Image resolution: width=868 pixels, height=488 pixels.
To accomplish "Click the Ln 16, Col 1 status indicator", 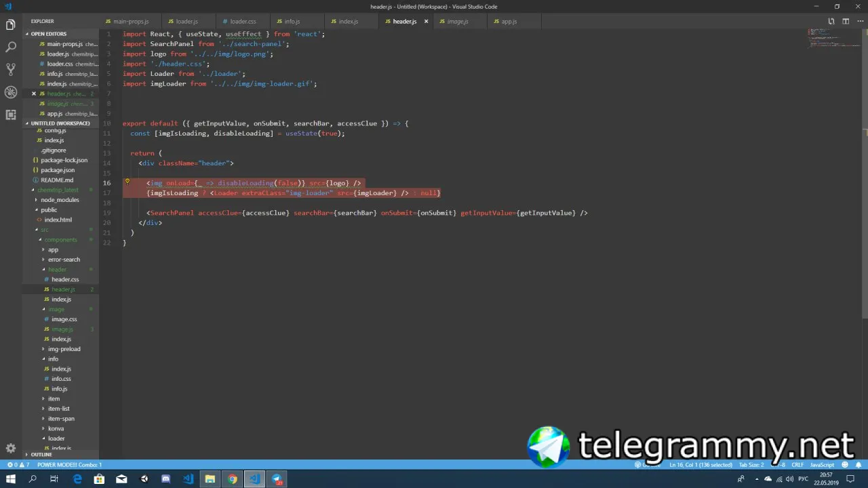I will click(x=701, y=465).
